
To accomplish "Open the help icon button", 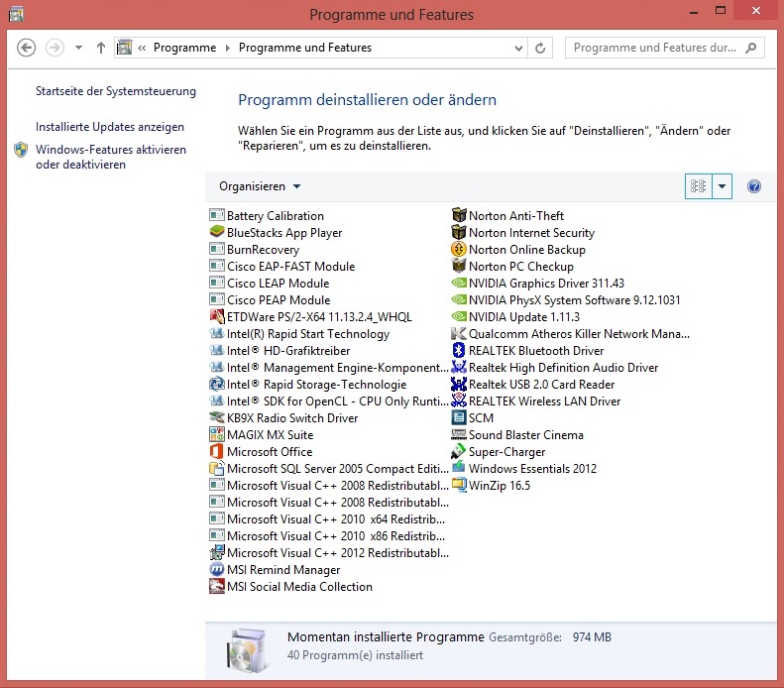I will 754,186.
